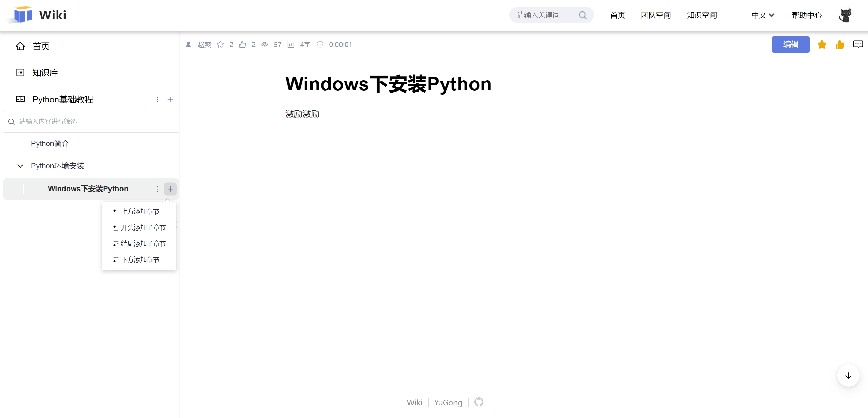Open search using the magnifier icon
This screenshot has height=418, width=868.
click(583, 15)
